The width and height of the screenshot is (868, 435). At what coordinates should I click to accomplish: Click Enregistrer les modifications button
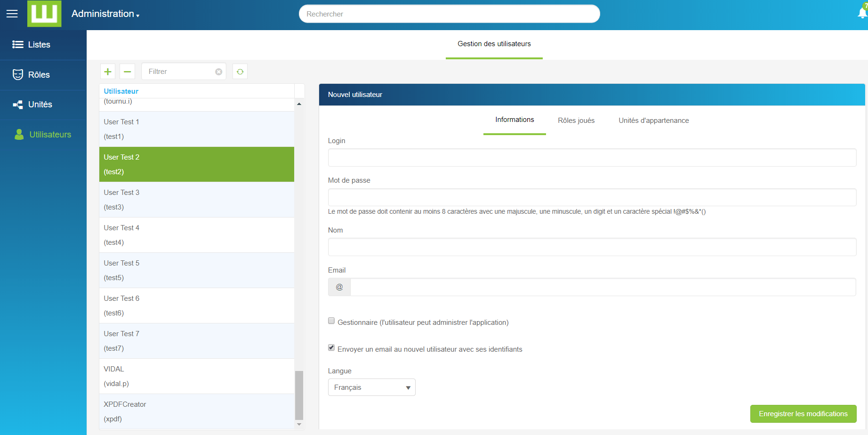(803, 414)
